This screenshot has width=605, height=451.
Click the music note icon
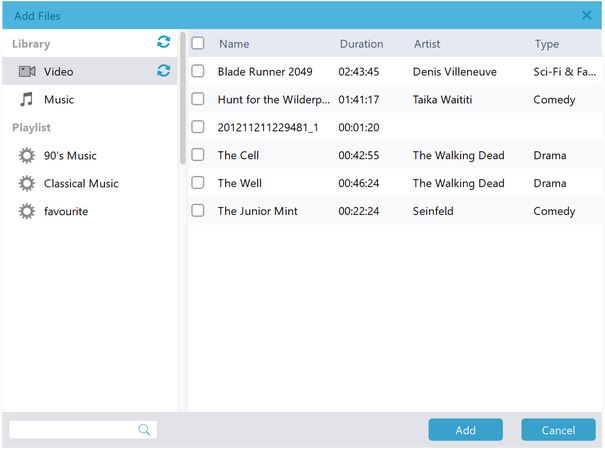[27, 99]
